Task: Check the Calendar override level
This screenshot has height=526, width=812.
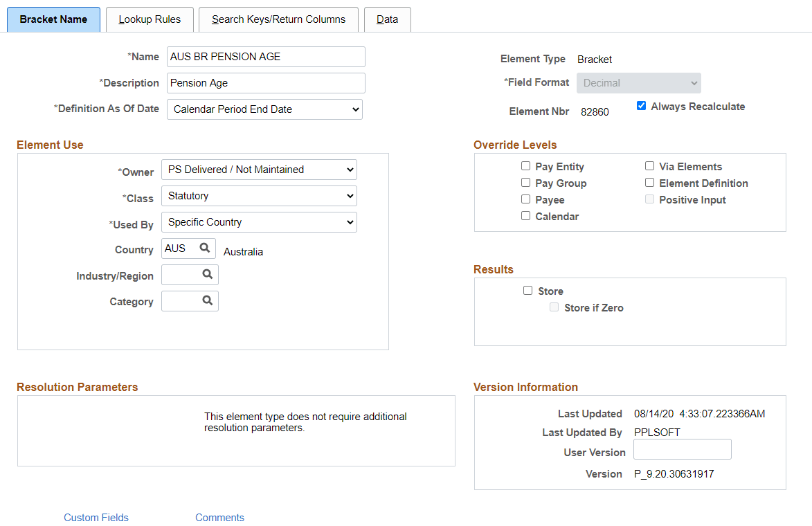Action: (x=525, y=215)
